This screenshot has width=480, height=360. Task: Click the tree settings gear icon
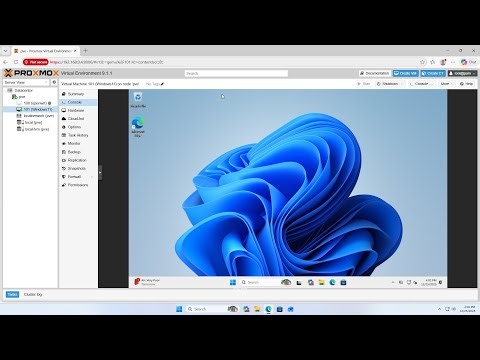(54, 82)
